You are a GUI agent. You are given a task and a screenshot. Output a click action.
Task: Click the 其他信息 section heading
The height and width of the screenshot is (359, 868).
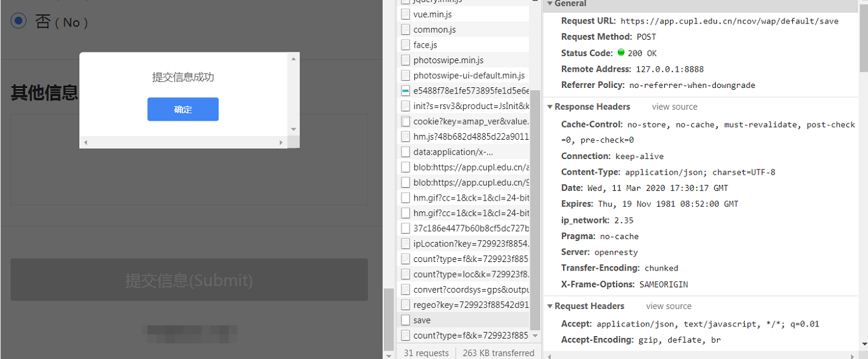click(45, 93)
